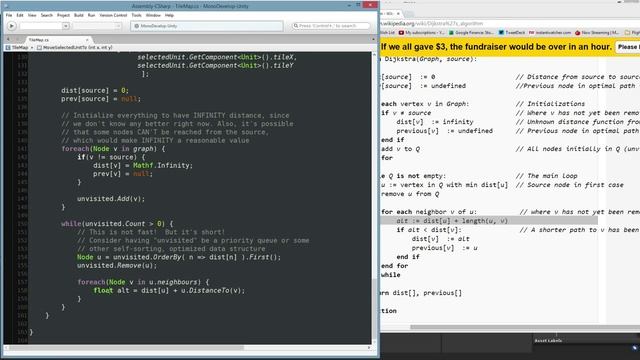
Task: Open the Version Control menu
Action: click(113, 15)
